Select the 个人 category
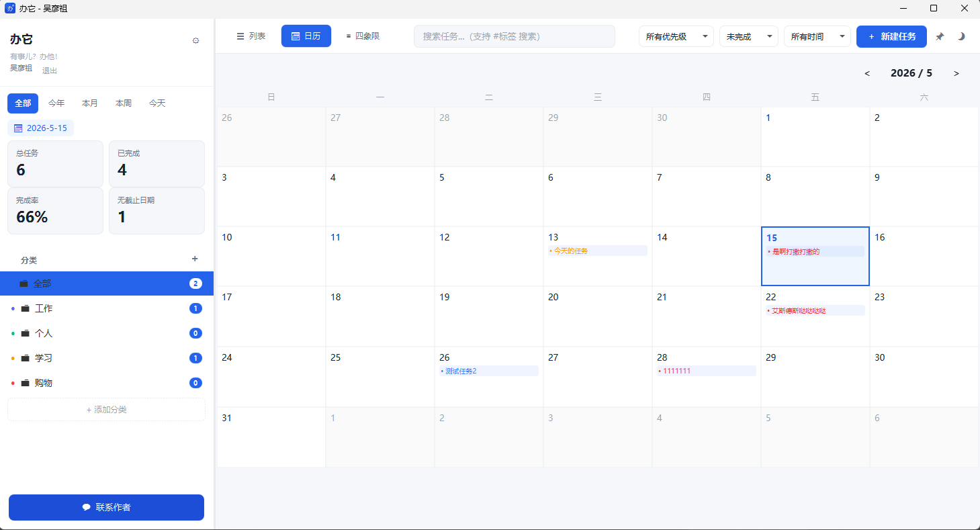The width and height of the screenshot is (980, 530). pos(107,333)
